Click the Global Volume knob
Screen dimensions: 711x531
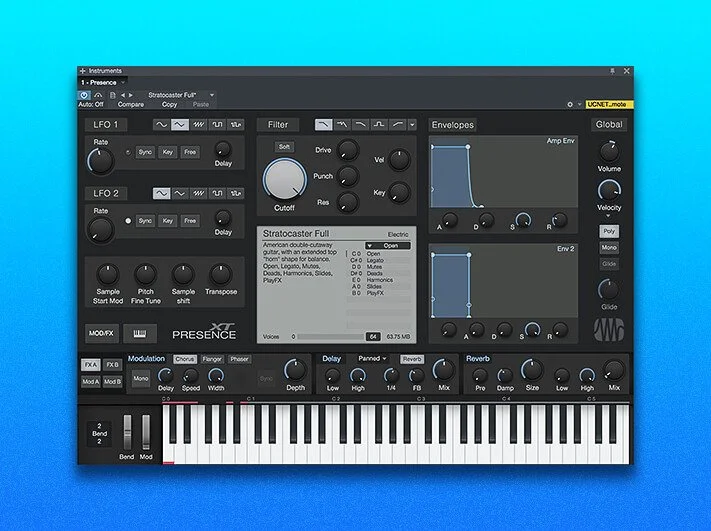[x=609, y=151]
